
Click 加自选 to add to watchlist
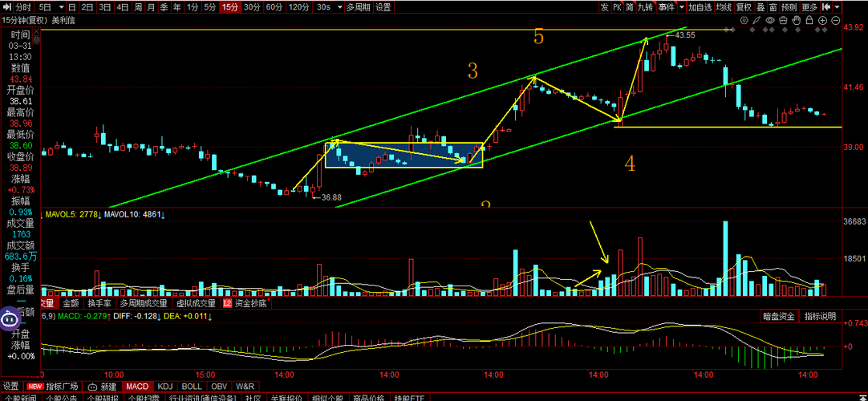click(700, 7)
